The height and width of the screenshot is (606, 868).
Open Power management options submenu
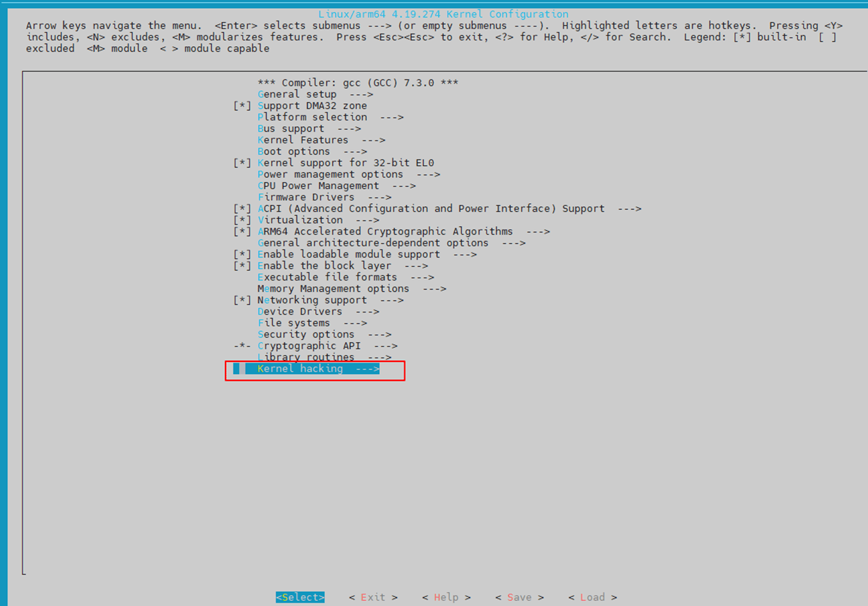tap(349, 174)
